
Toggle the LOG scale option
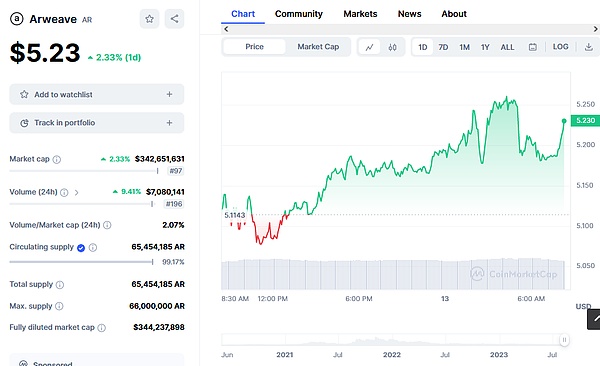pos(560,47)
